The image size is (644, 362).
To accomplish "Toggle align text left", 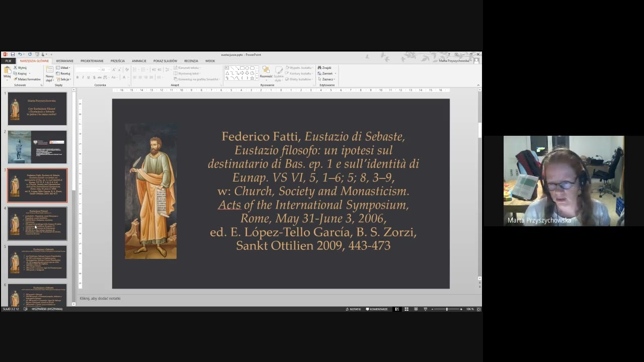I will [x=134, y=77].
